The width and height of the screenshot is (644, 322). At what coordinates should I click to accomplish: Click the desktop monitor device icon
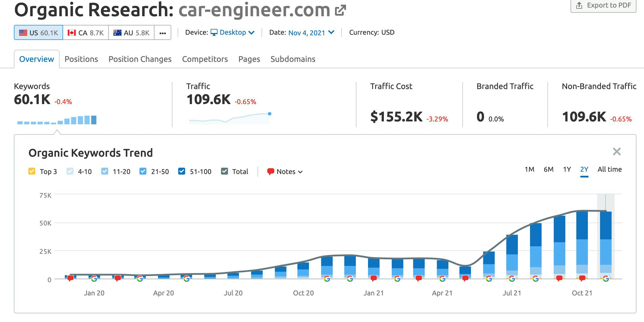(x=214, y=32)
